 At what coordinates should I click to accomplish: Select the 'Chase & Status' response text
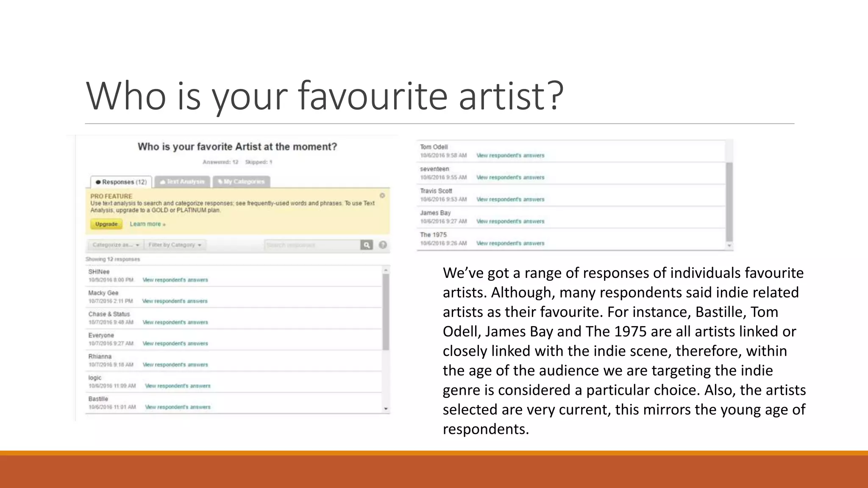[109, 314]
